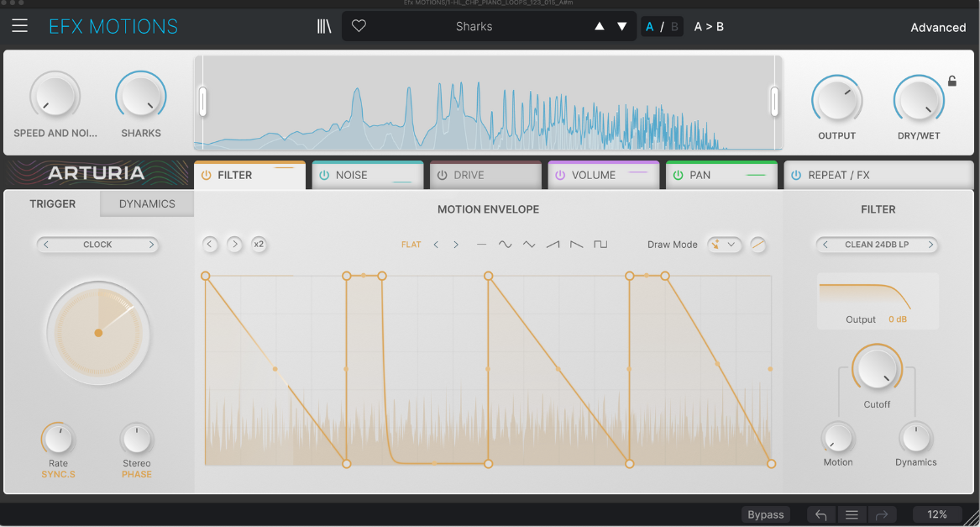Go to previous preset with up arrow
Viewport: 980px width, 527px height.
pos(600,26)
